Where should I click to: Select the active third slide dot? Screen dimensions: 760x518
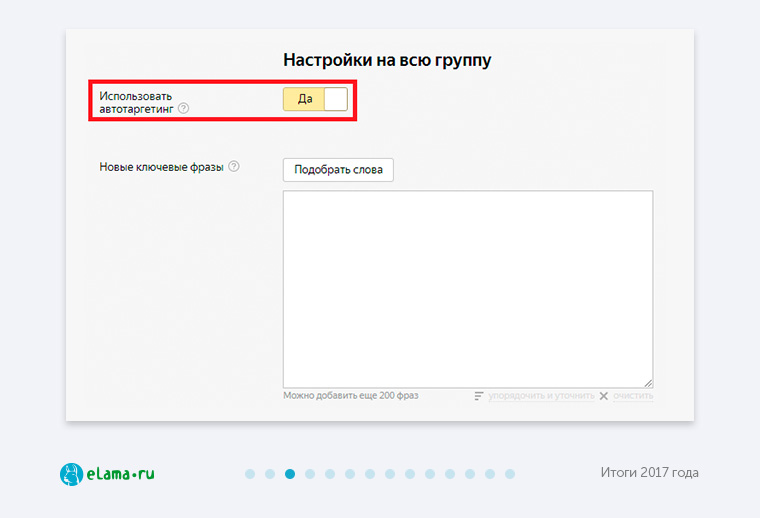pyautogui.click(x=290, y=474)
